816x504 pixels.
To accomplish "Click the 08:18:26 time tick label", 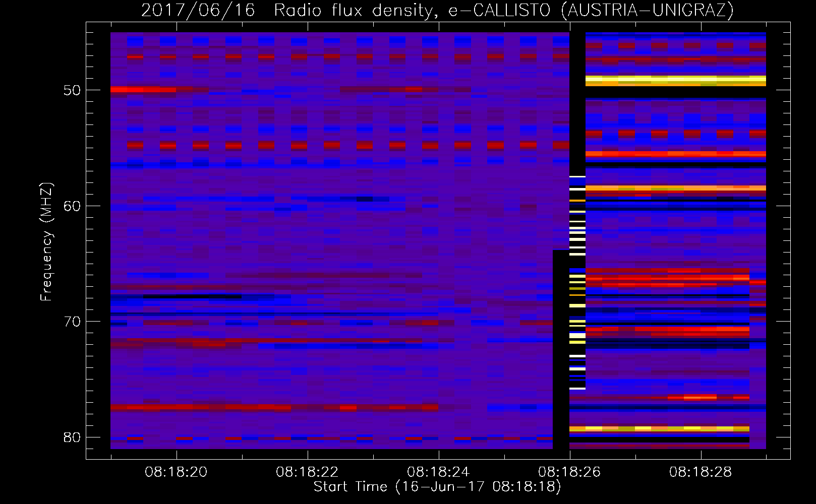I will (569, 472).
